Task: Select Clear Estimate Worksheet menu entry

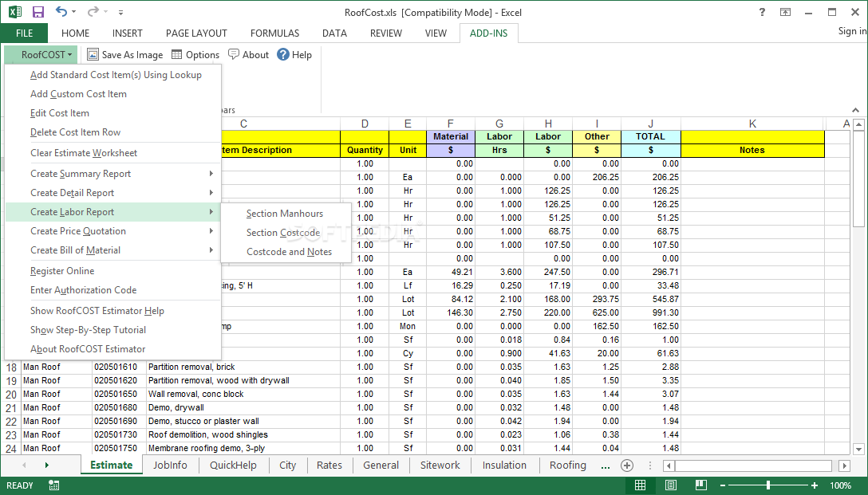Action: [84, 153]
